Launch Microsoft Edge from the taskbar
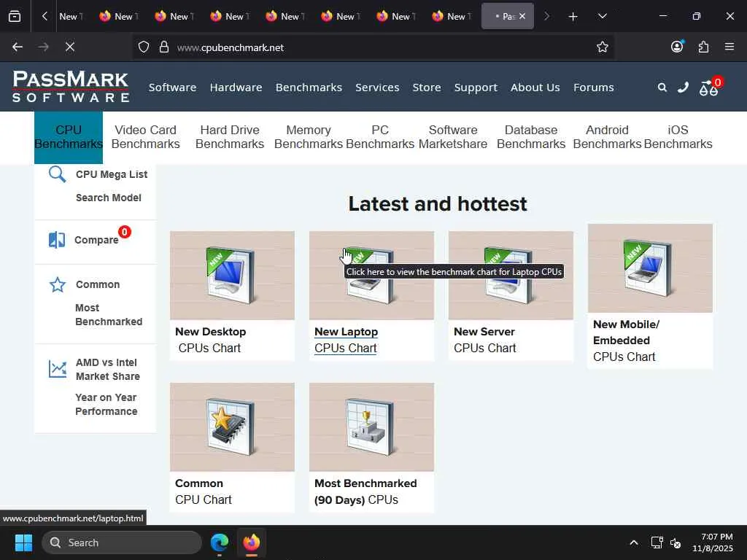747x560 pixels. tap(220, 542)
